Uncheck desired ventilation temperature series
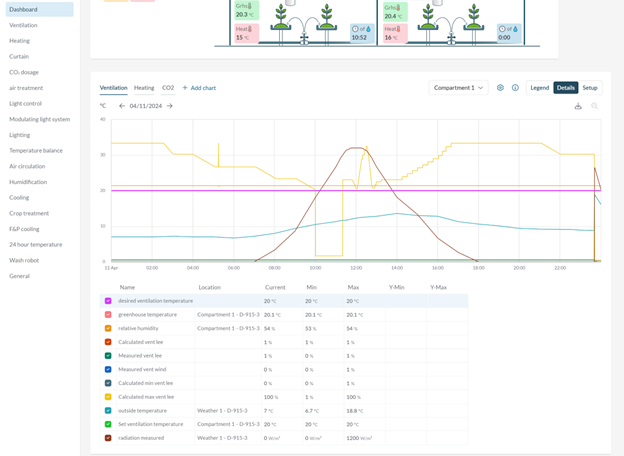This screenshot has width=624, height=456. (x=108, y=301)
